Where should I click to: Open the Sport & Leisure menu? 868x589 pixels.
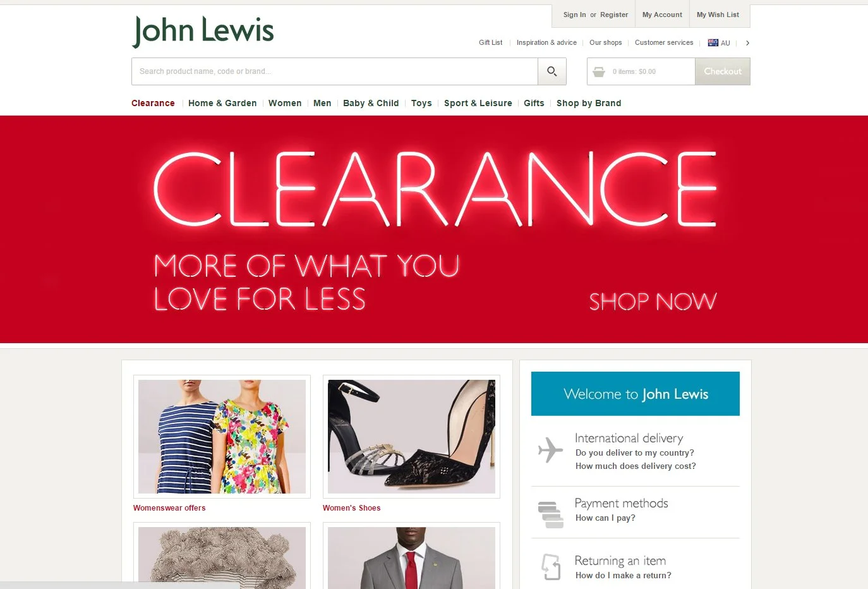(478, 103)
